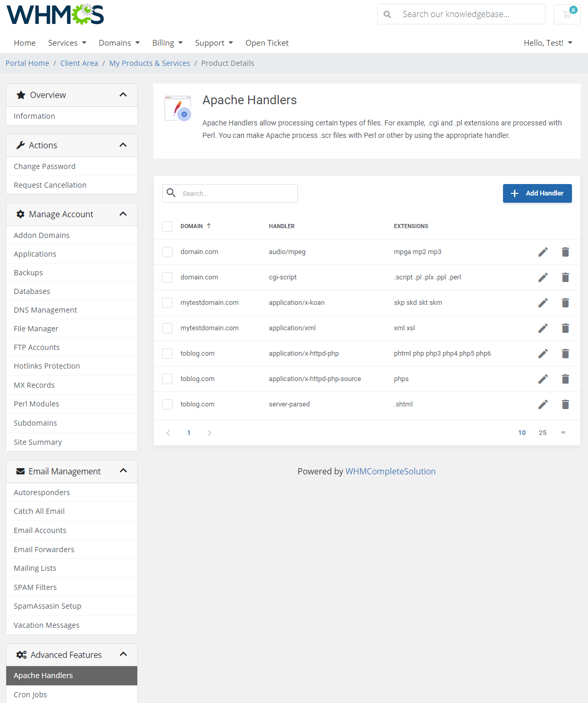Tick the checkbox next to toblog.com phps row

pyautogui.click(x=167, y=378)
